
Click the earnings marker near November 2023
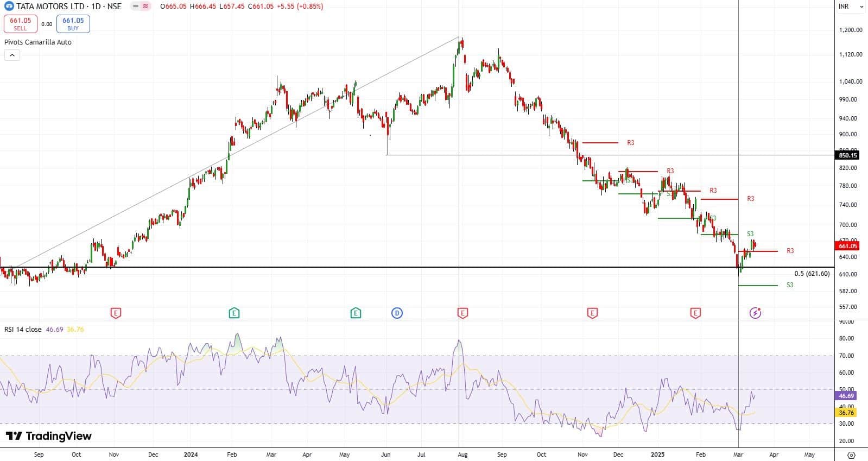click(x=115, y=313)
